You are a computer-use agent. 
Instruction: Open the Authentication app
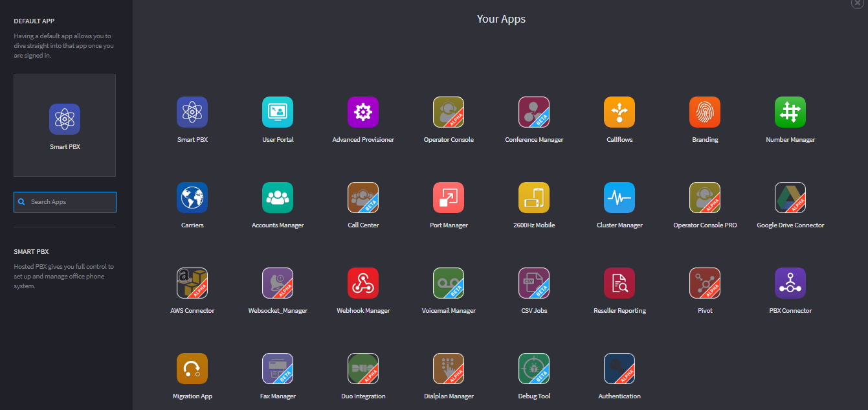point(619,369)
